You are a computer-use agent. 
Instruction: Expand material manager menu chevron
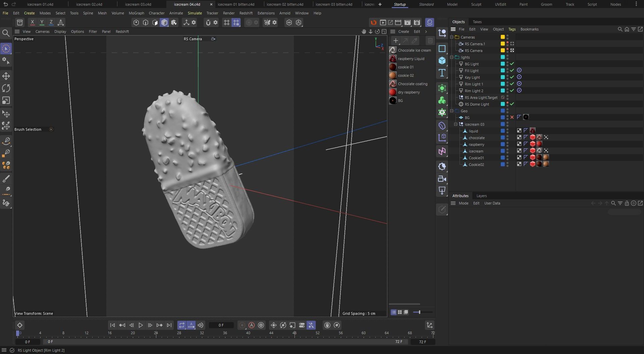coord(426,32)
